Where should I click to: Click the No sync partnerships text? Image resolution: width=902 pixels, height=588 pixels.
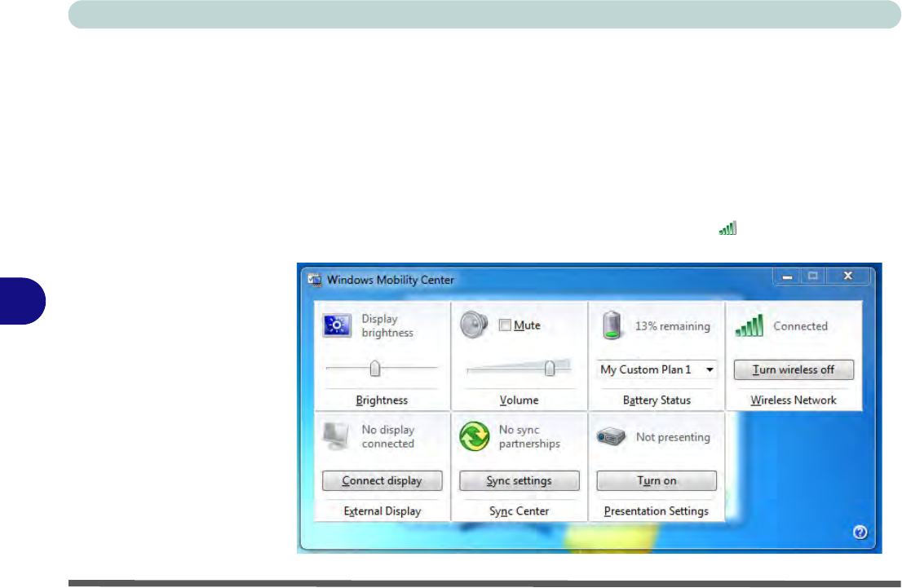coord(529,436)
